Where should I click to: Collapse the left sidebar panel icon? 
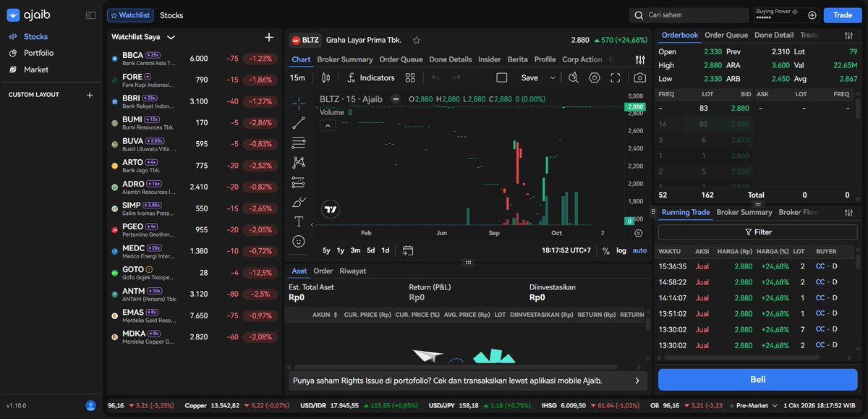(90, 15)
